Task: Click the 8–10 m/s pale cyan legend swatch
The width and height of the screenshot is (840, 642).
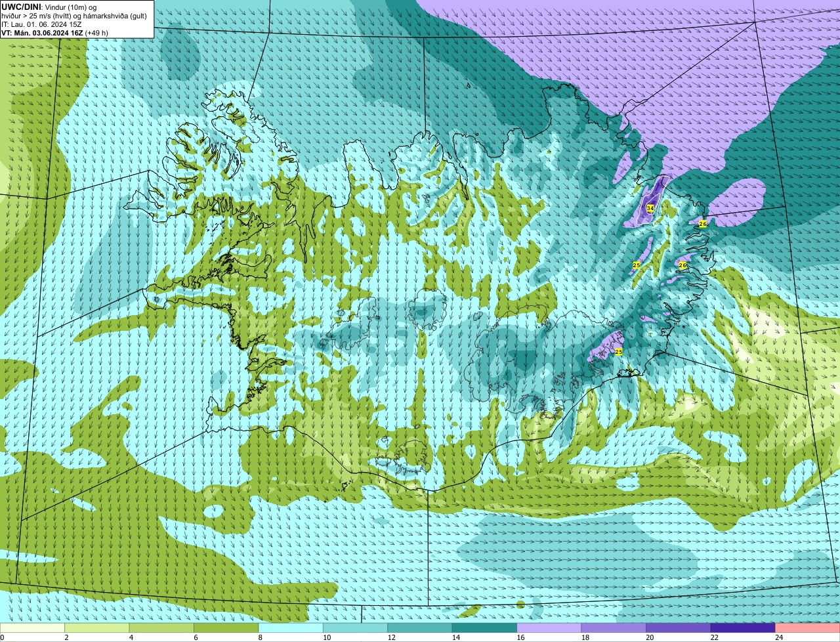Action: (291, 628)
